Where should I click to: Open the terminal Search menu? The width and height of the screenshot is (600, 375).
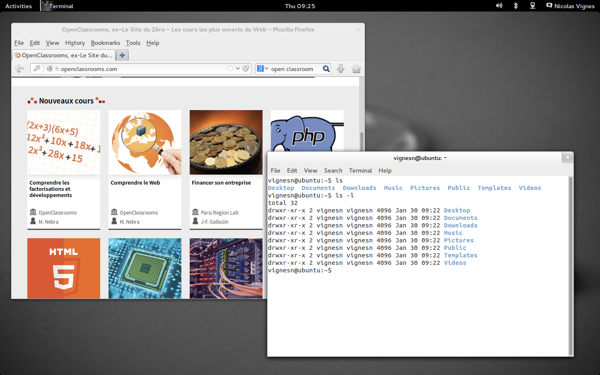(333, 171)
